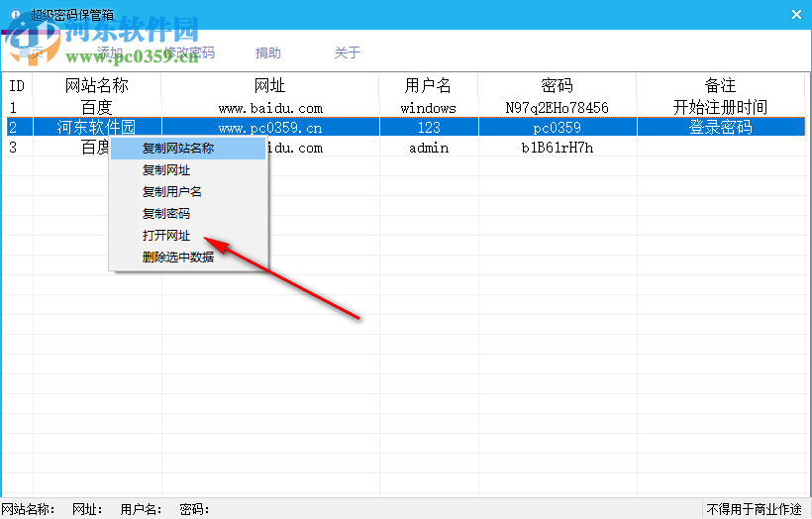Select the admin username cell
The width and height of the screenshot is (812, 519).
[428, 148]
